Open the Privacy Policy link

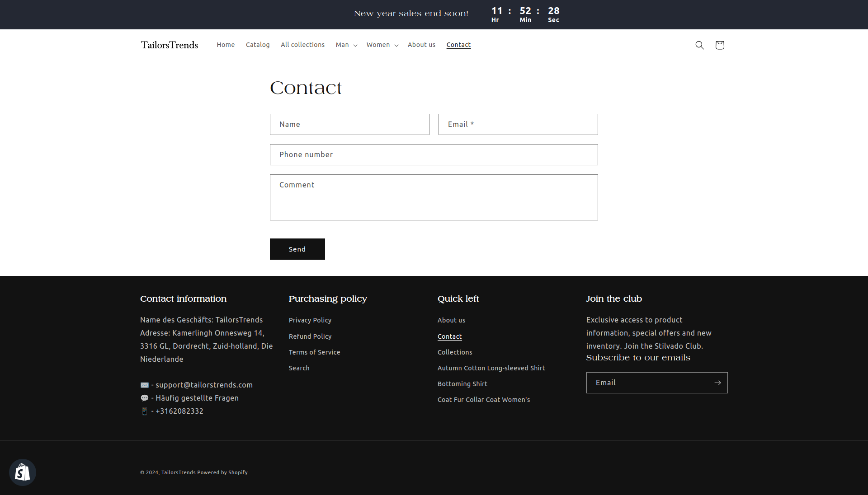(x=310, y=320)
